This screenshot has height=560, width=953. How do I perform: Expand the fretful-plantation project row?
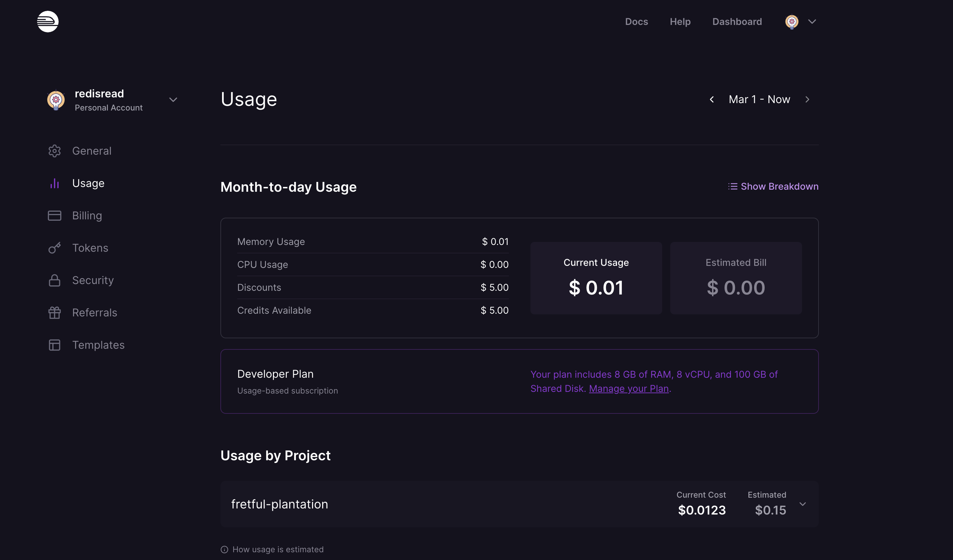802,504
